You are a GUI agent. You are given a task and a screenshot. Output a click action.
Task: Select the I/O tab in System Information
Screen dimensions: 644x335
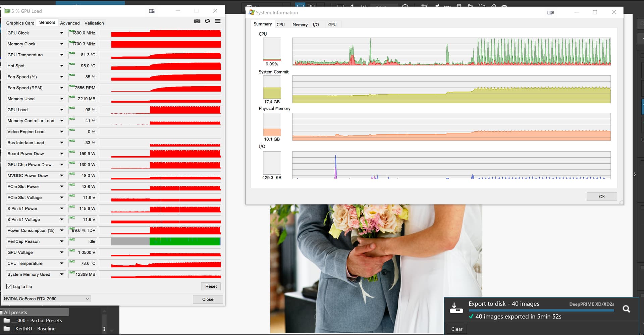[x=316, y=24]
